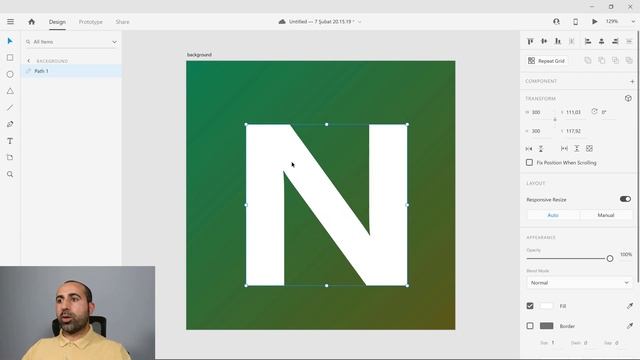The height and width of the screenshot is (360, 640).
Task: Align selection to vertical middle
Action: 544,41
